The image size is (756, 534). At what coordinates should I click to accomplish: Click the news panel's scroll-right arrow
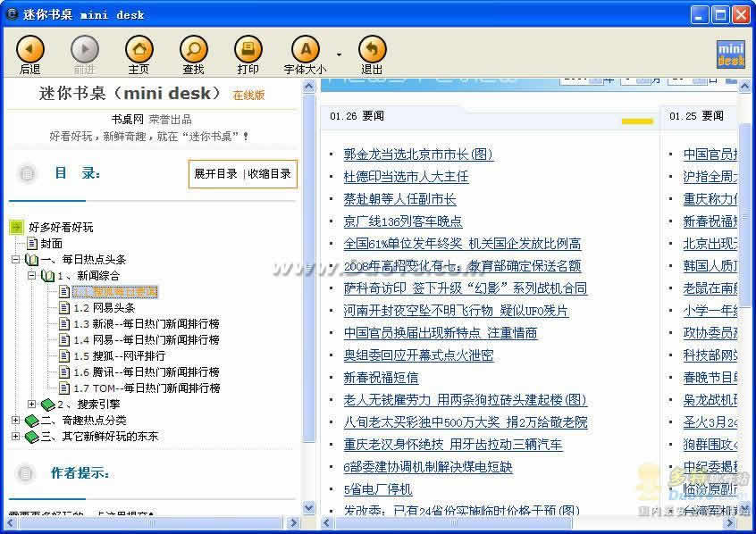point(729,523)
